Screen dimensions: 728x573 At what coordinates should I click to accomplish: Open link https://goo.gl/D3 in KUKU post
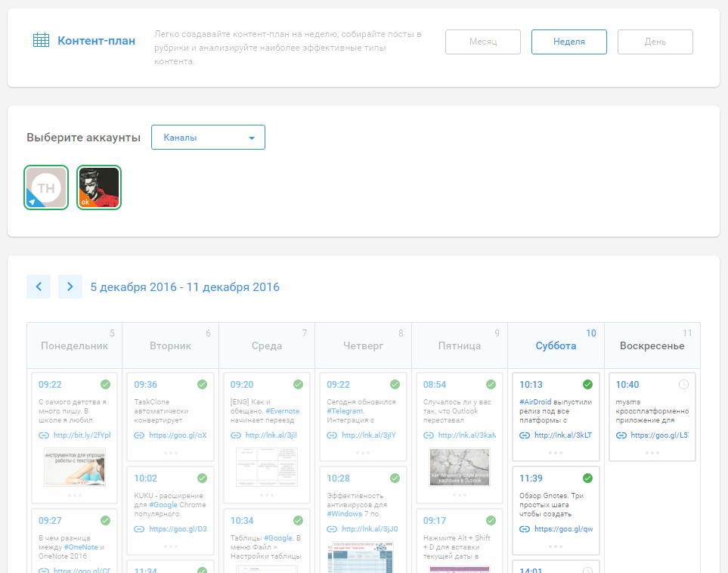point(178,529)
